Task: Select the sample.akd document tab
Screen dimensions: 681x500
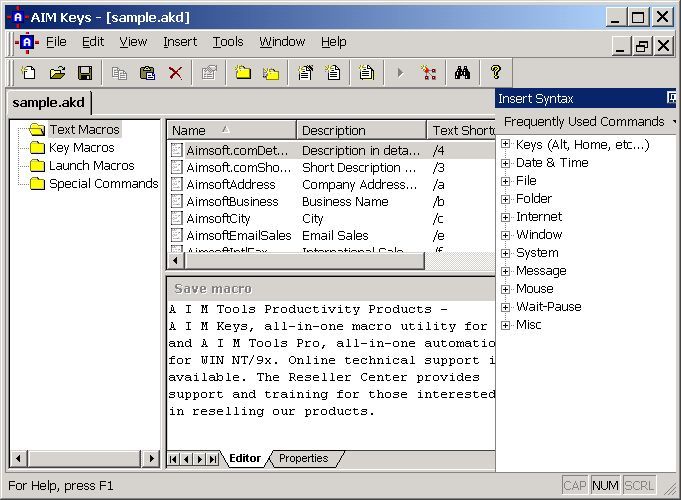Action: (48, 103)
